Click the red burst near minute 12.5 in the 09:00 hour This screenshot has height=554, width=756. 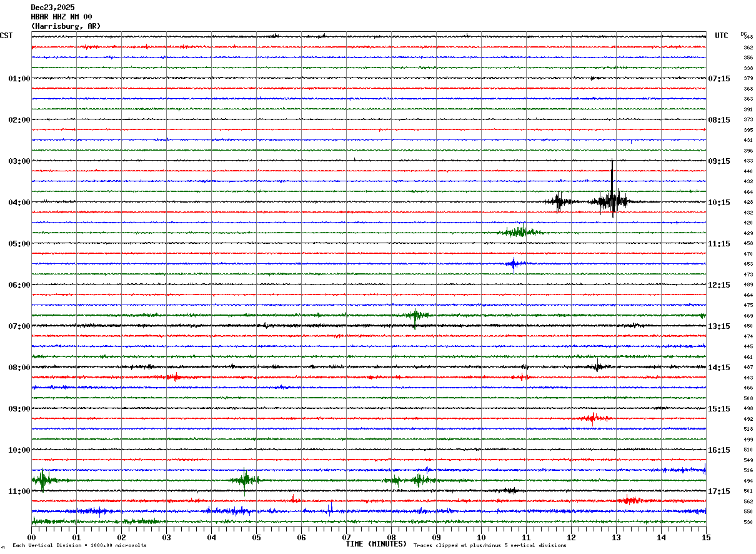(x=592, y=418)
